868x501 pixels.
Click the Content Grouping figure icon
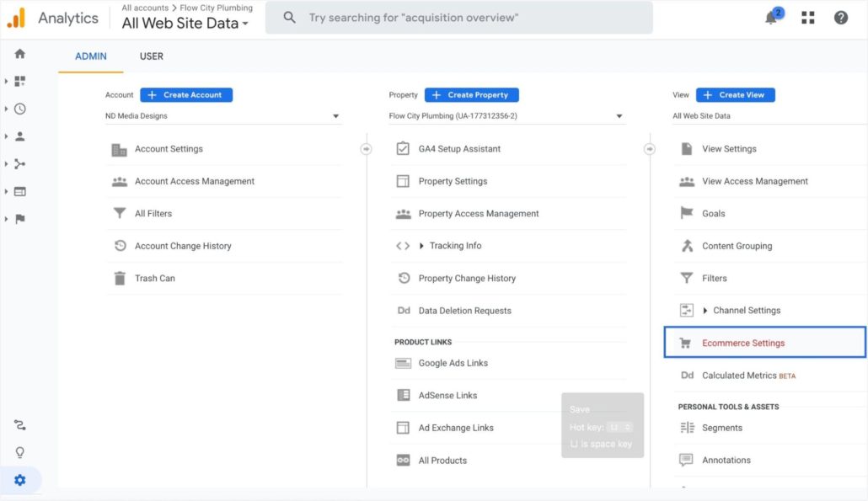[687, 246]
